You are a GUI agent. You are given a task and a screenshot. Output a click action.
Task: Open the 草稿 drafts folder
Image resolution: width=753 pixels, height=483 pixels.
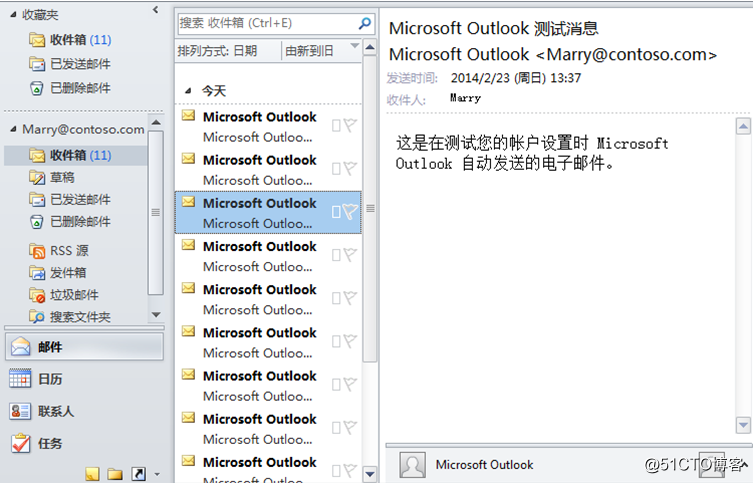pyautogui.click(x=52, y=178)
